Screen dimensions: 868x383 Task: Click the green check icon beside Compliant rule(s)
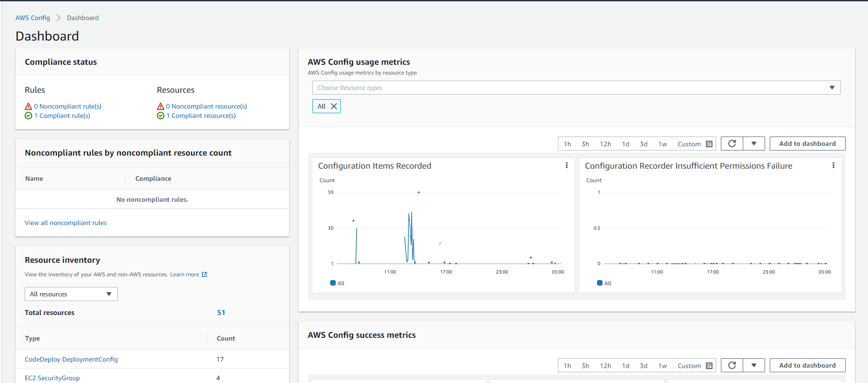[x=28, y=116]
